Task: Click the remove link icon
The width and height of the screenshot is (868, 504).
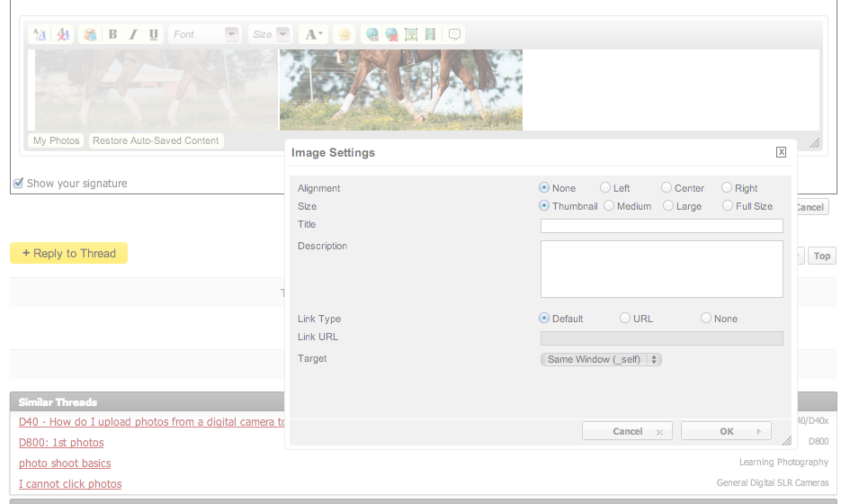Action: (391, 34)
